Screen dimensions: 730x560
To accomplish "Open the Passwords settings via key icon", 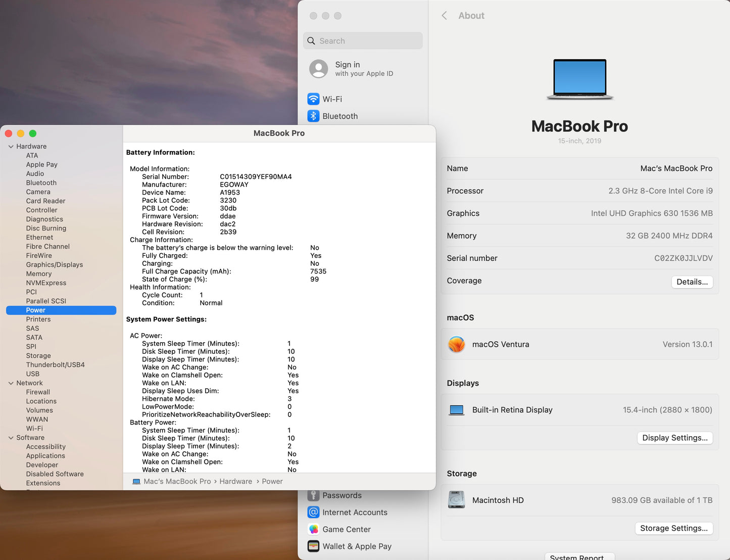I will point(313,495).
